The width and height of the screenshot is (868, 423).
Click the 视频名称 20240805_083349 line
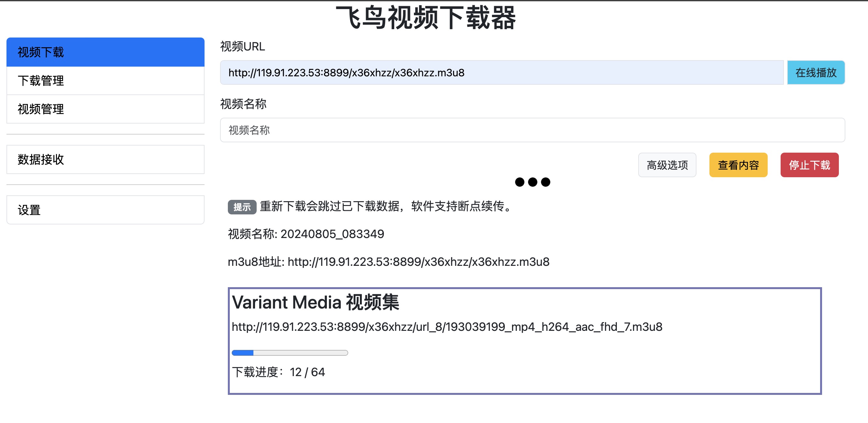tap(306, 234)
